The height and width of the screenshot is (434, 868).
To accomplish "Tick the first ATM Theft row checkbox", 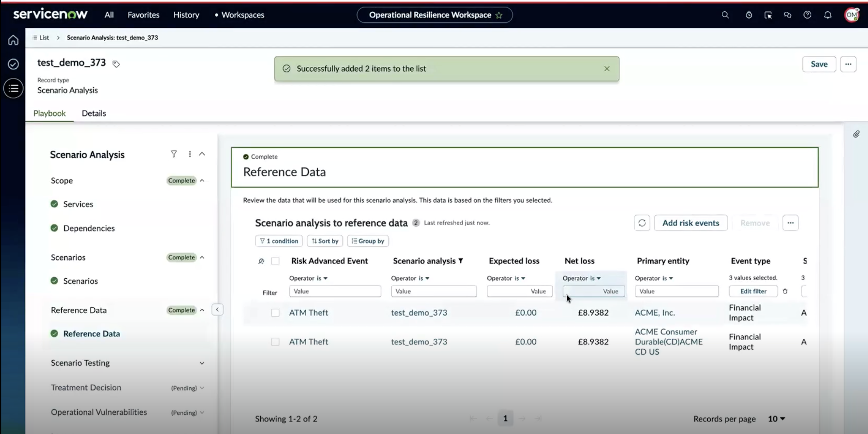I will coord(275,313).
